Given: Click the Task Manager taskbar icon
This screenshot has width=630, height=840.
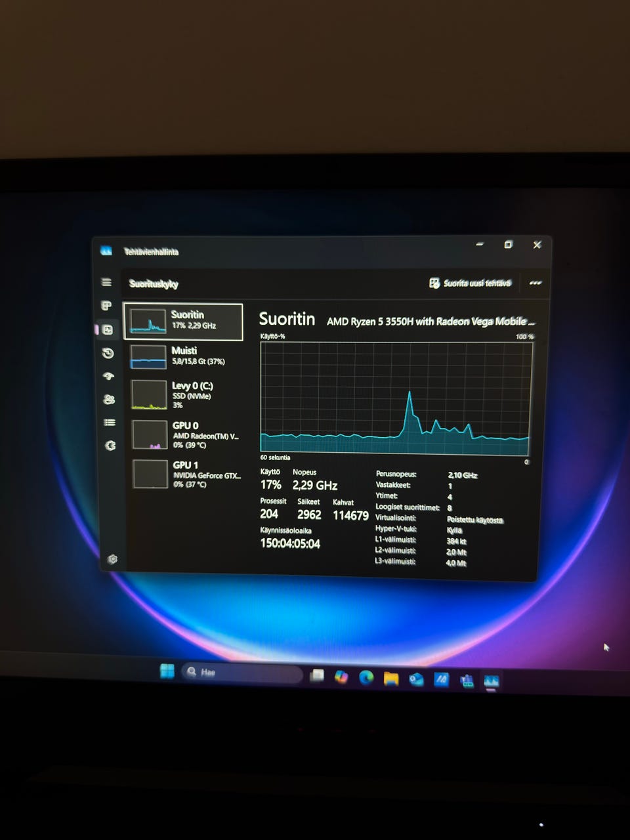Looking at the screenshot, I should click(x=491, y=681).
